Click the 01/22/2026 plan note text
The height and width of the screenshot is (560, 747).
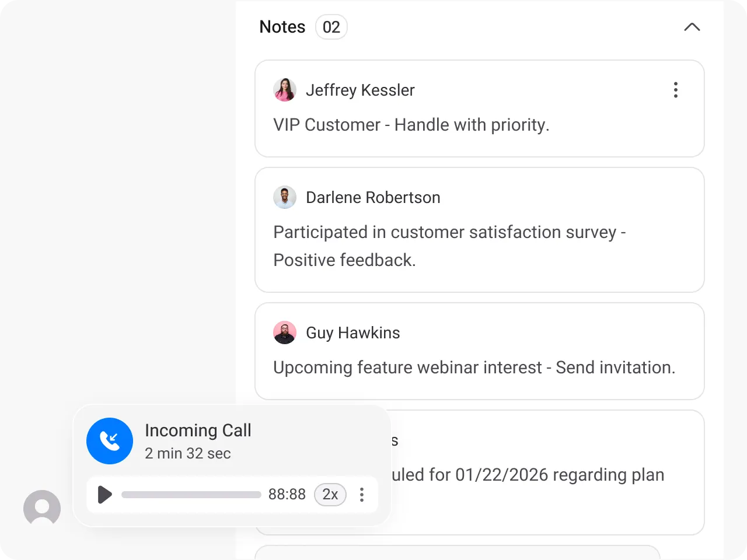[528, 475]
